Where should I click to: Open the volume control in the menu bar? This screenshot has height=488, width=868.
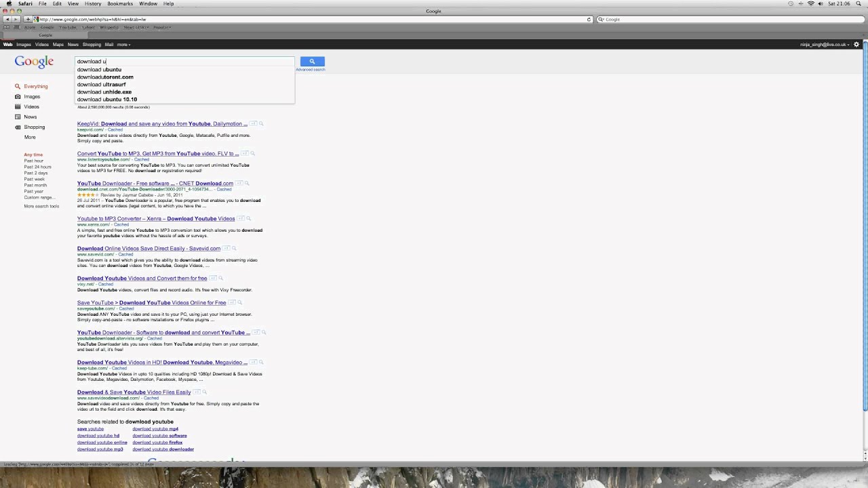click(x=821, y=3)
